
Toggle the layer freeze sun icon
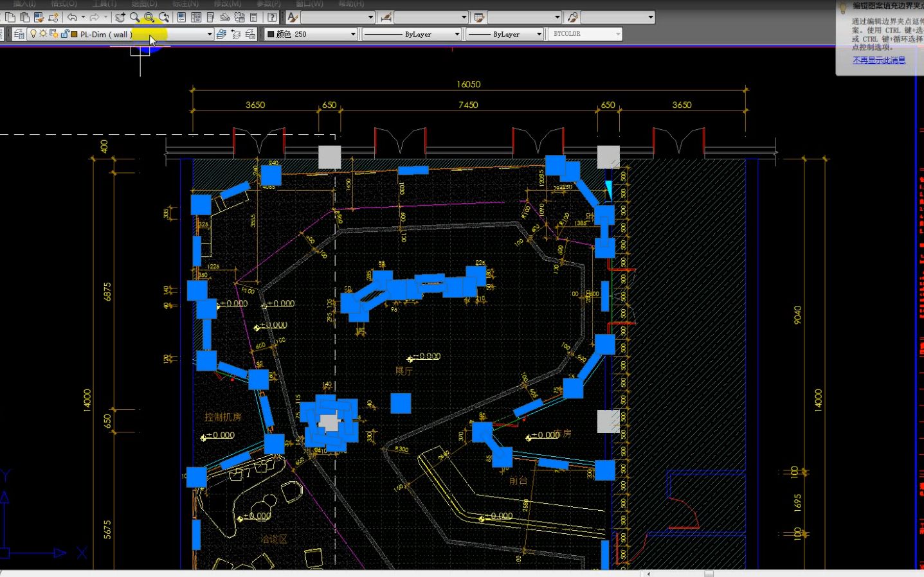tap(43, 34)
